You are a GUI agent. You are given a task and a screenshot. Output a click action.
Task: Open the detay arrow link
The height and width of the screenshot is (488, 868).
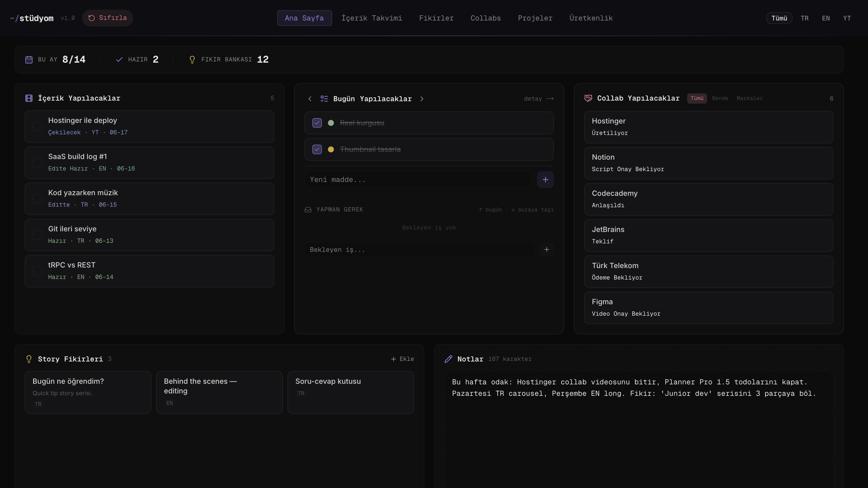click(539, 99)
